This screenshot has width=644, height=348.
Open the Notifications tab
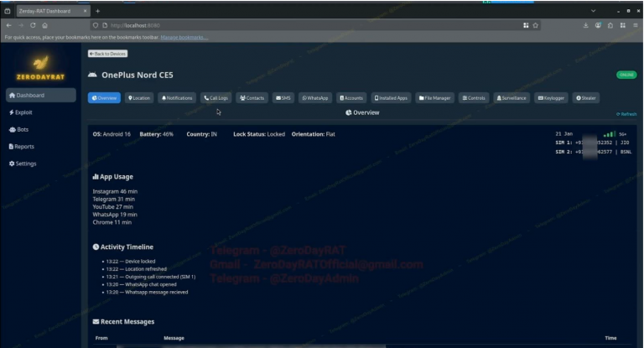pos(177,98)
